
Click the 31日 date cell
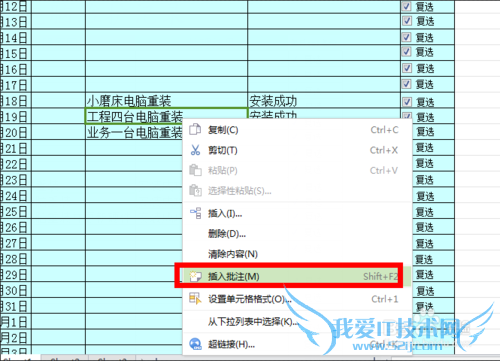click(x=16, y=306)
